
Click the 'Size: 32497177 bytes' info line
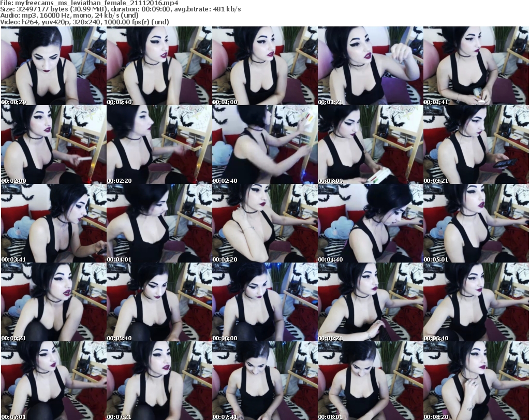click(x=120, y=9)
